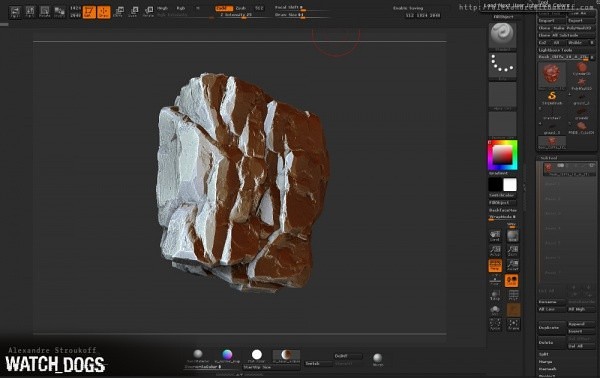The width and height of the screenshot is (600, 378).
Task: Open the Dots stroke type selector
Action: [x=502, y=66]
